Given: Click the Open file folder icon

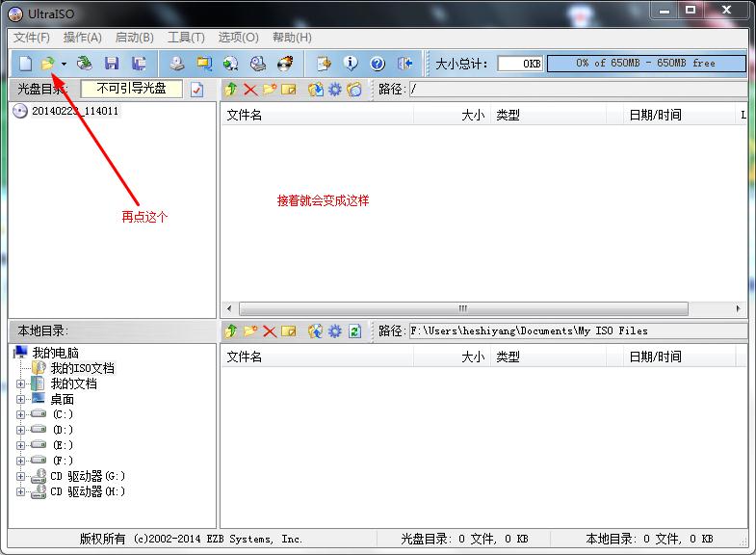Looking at the screenshot, I should click(47, 64).
